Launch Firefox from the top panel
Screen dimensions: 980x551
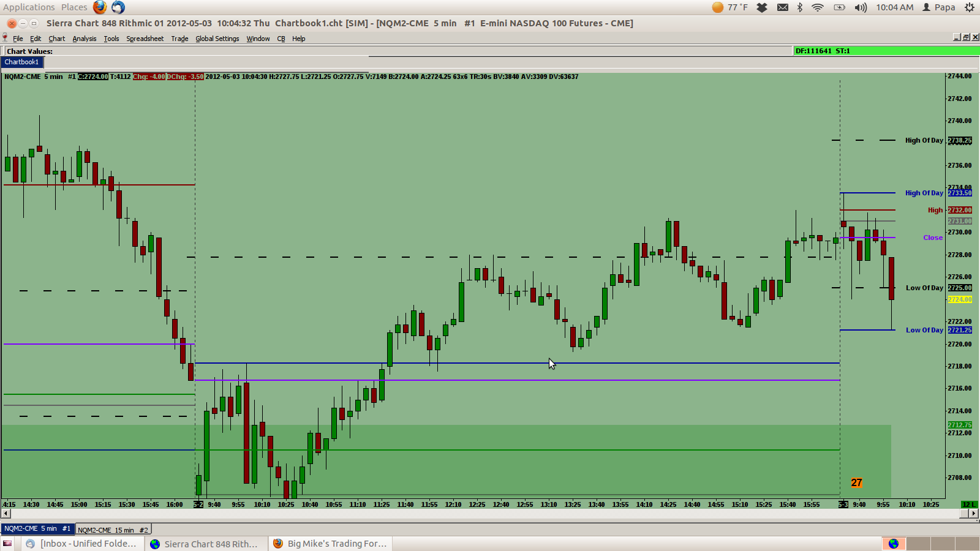pos(100,7)
